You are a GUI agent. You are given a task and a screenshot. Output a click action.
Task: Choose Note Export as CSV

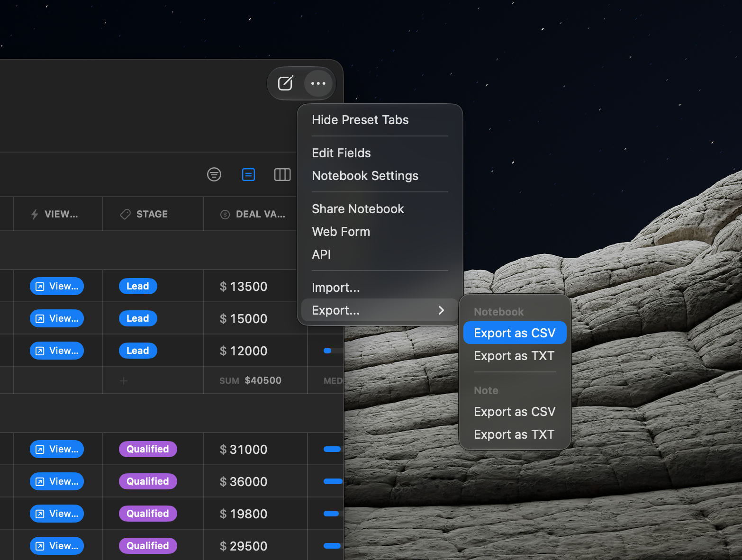coord(515,412)
